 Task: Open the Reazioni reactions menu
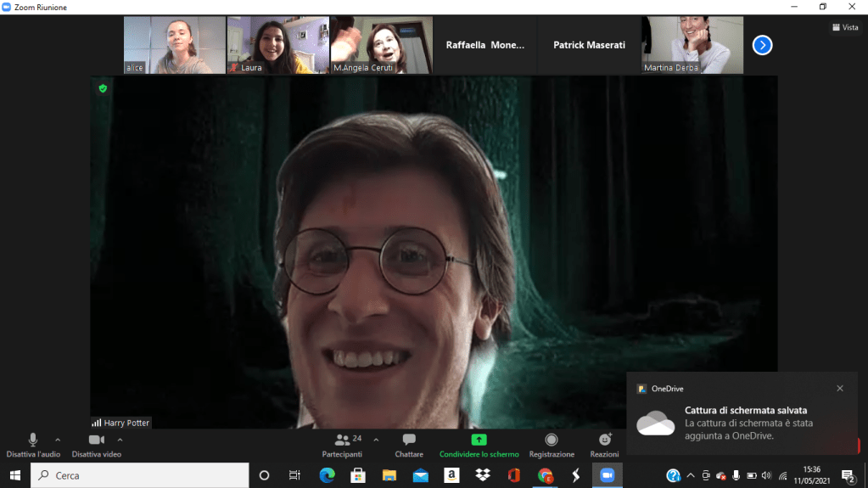coord(605,444)
